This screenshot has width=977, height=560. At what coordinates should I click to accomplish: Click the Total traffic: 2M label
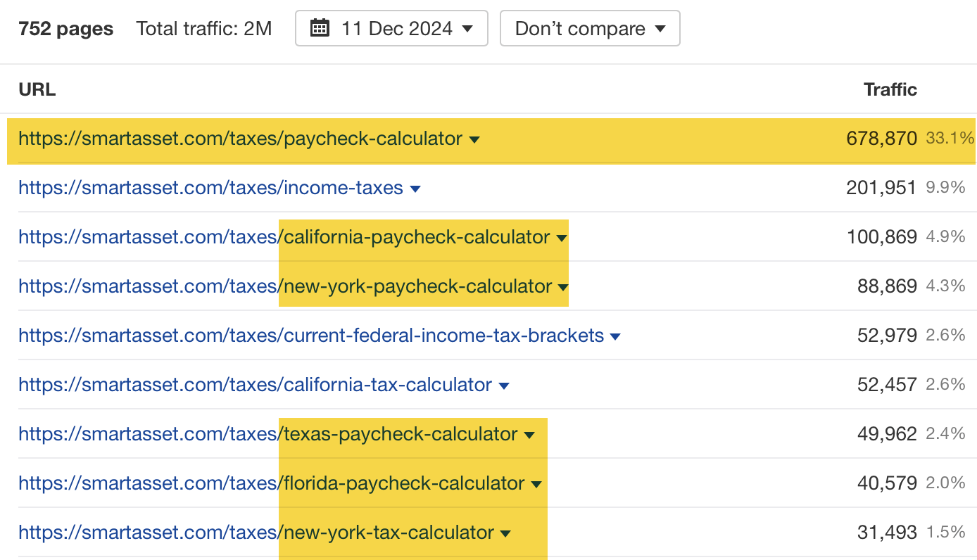pos(204,29)
